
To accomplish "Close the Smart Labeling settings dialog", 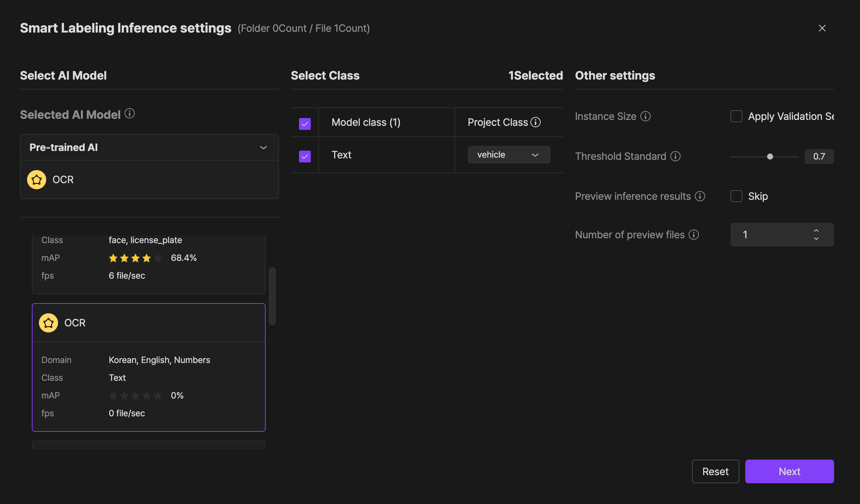I will (822, 28).
